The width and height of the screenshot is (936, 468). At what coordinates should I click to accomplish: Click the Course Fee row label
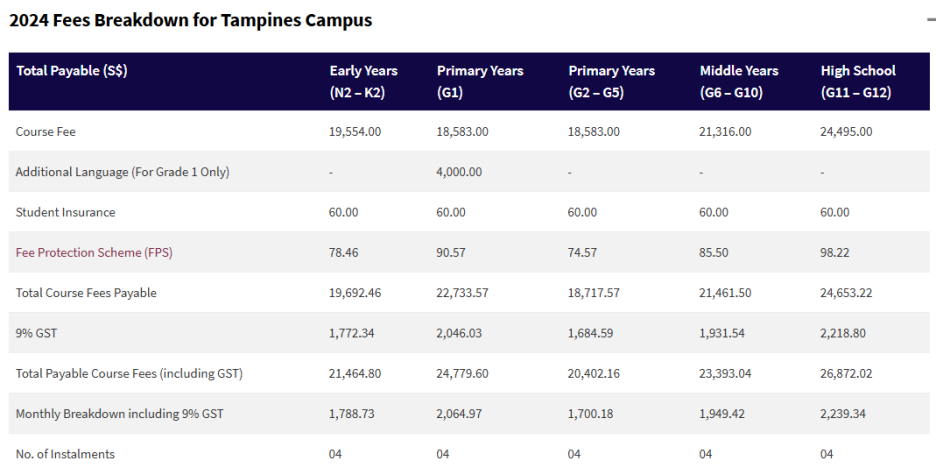[46, 132]
